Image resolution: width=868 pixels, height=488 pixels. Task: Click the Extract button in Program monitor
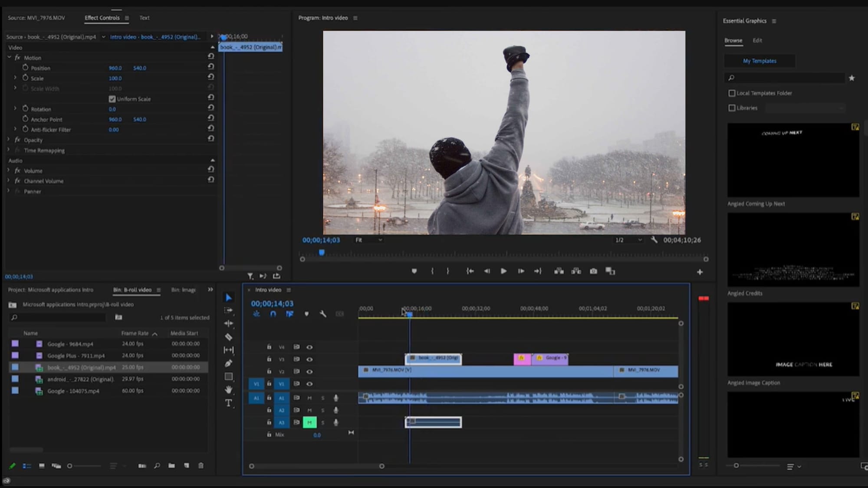pyautogui.click(x=576, y=271)
